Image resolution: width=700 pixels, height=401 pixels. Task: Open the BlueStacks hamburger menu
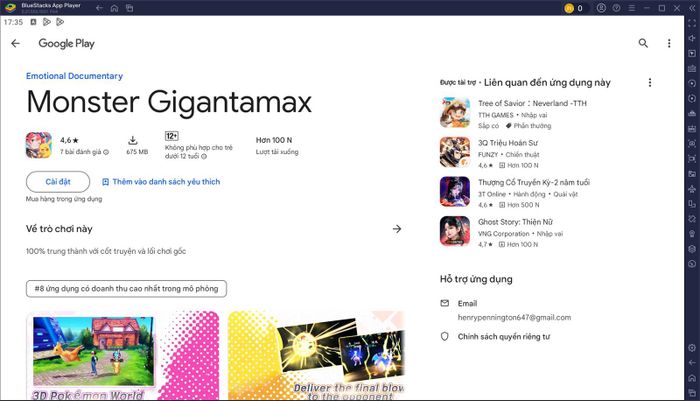tap(631, 8)
